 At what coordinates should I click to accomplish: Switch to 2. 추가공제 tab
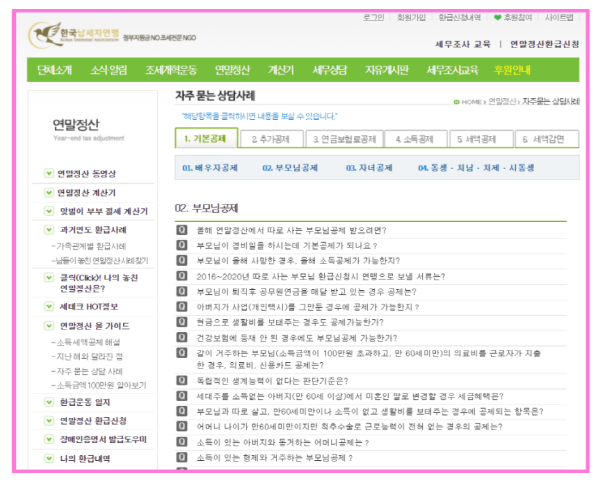pyautogui.click(x=272, y=139)
